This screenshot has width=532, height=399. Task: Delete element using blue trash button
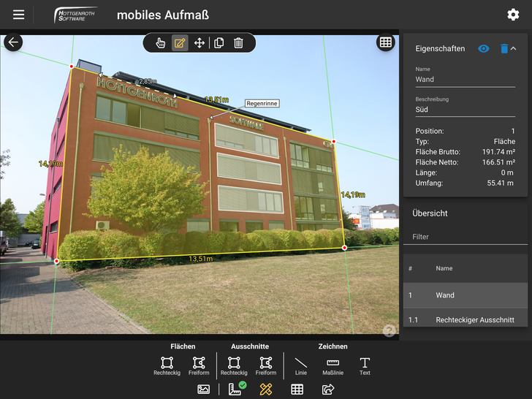[x=503, y=48]
